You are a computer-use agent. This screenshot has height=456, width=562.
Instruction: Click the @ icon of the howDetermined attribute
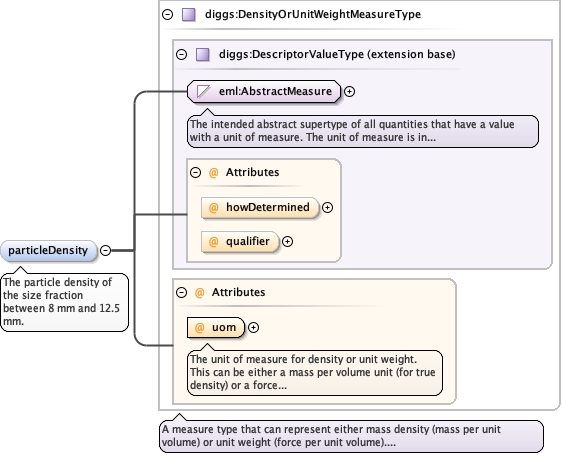pyautogui.click(x=214, y=207)
